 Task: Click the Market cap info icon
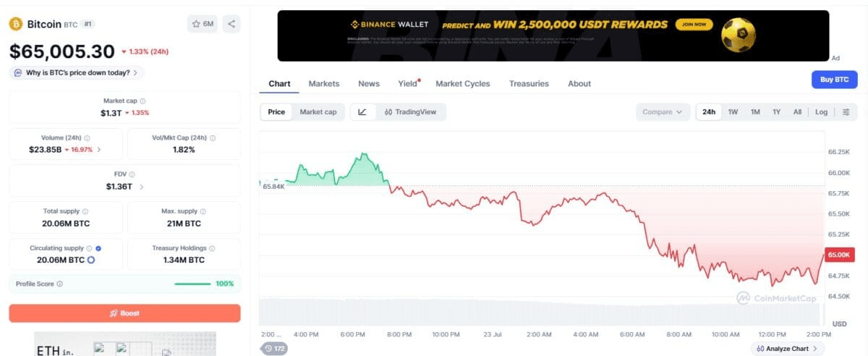pyautogui.click(x=142, y=101)
